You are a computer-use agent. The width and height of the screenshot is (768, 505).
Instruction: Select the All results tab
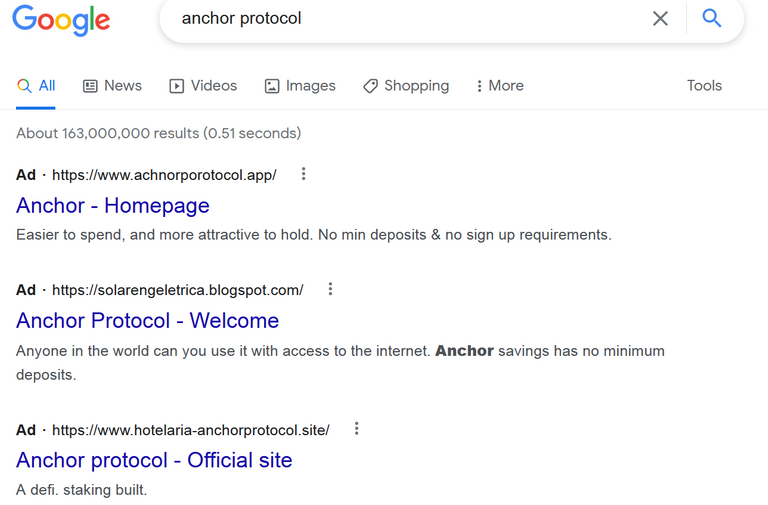point(36,86)
